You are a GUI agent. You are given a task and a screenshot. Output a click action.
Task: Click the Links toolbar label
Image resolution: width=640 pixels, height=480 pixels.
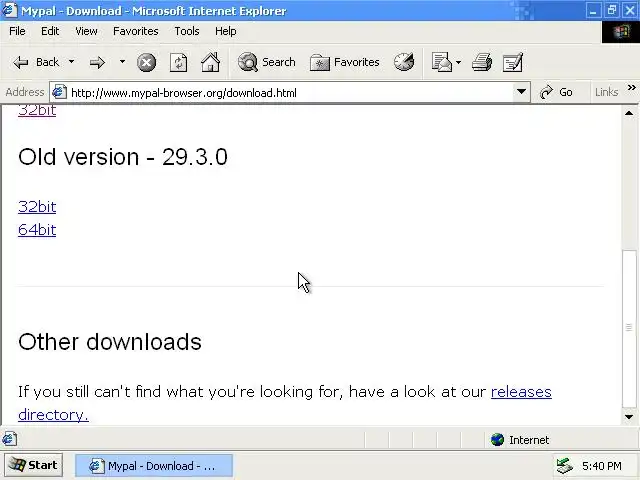click(606, 92)
